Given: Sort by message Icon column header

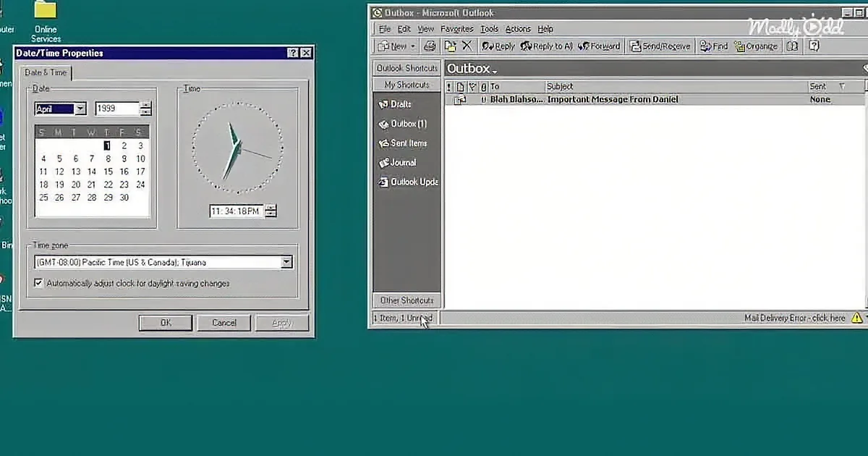Looking at the screenshot, I should click(460, 87).
